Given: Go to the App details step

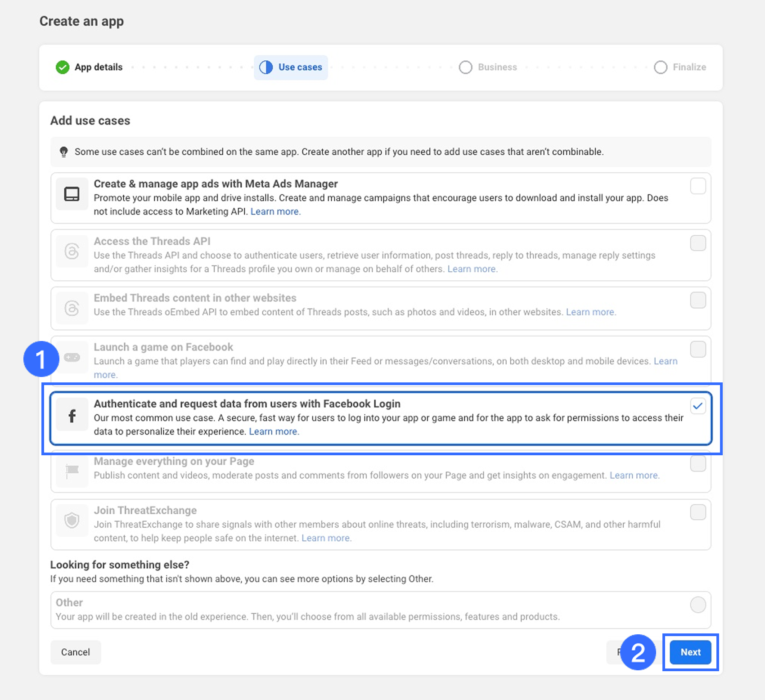Looking at the screenshot, I should [90, 67].
